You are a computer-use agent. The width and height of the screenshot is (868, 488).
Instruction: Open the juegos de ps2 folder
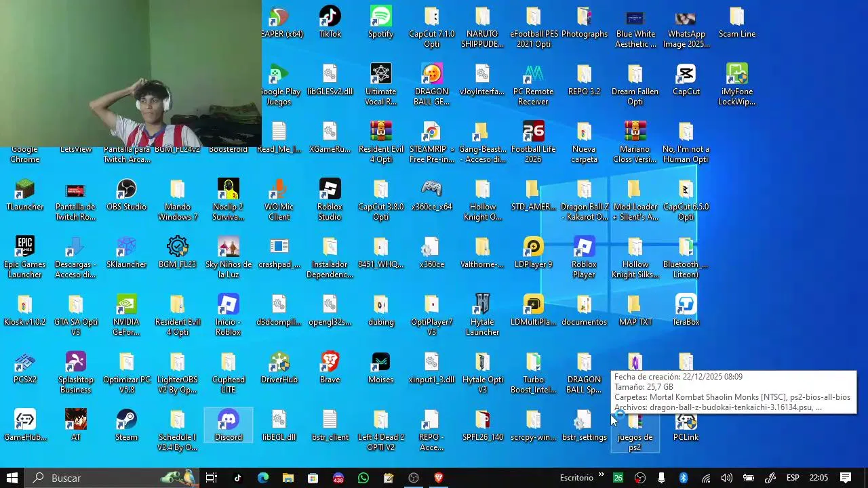click(x=635, y=432)
